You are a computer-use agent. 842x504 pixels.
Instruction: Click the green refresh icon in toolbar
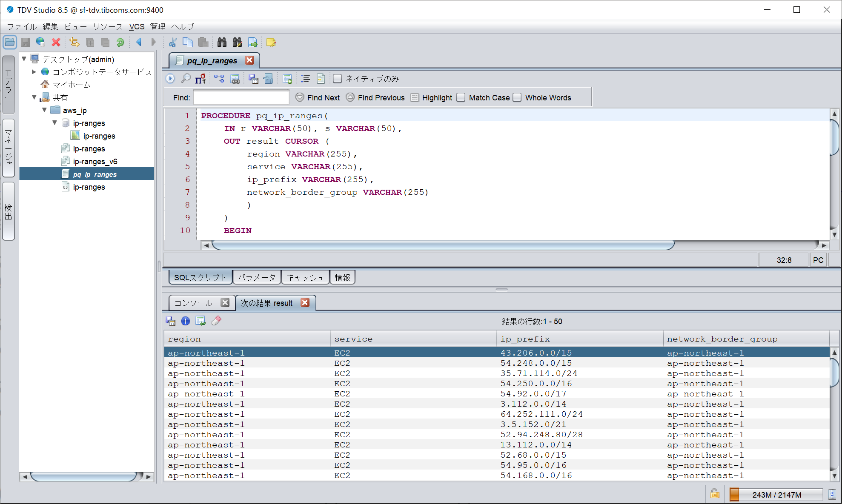(x=120, y=42)
